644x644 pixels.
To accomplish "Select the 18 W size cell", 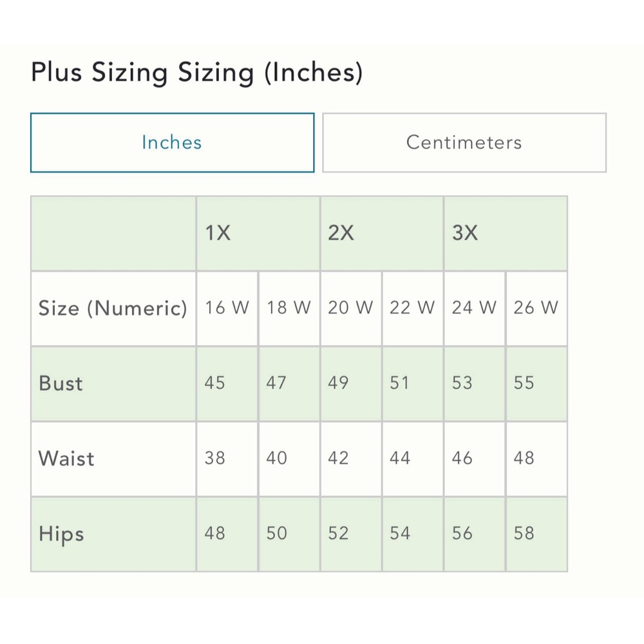I will 289,308.
